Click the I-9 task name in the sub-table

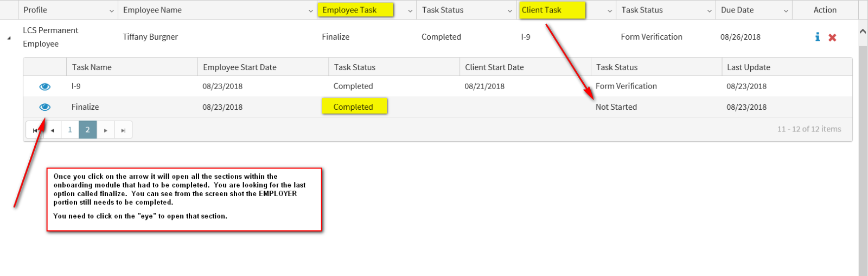point(76,86)
